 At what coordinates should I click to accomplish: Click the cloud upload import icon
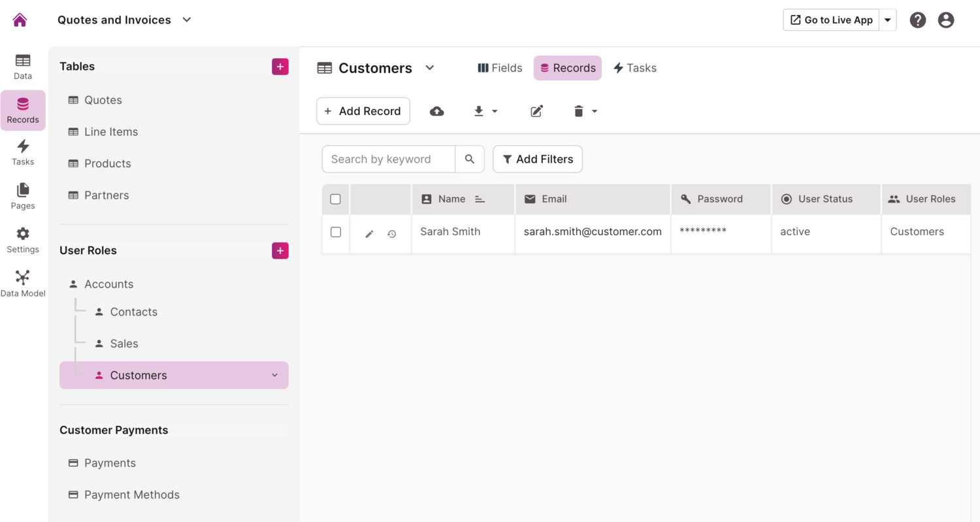pyautogui.click(x=437, y=111)
